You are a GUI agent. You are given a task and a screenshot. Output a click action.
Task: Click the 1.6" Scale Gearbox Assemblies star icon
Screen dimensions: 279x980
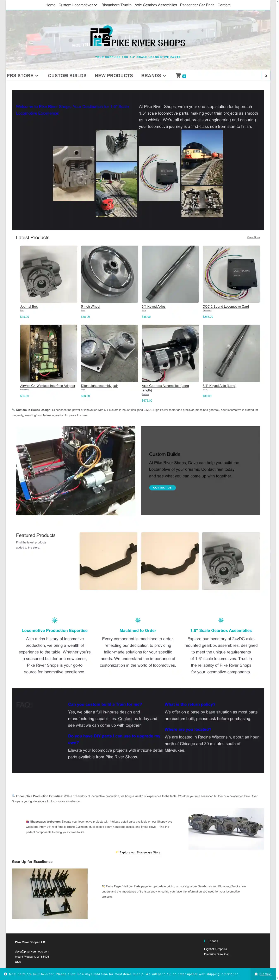[x=221, y=620]
